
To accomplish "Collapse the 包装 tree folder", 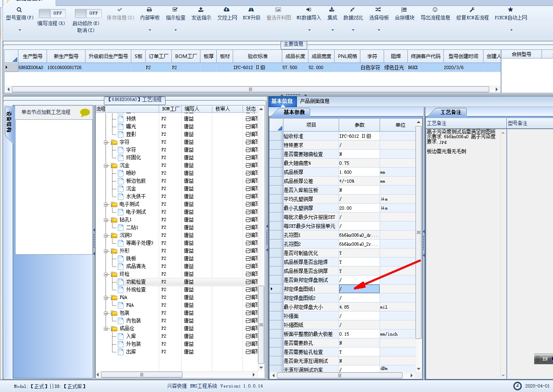I will [106, 313].
